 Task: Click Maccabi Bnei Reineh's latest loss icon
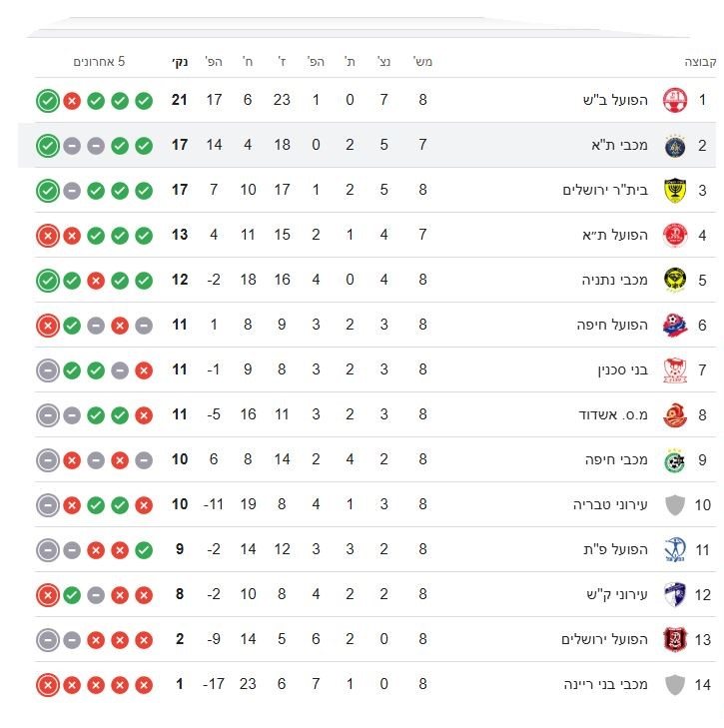coord(47,685)
